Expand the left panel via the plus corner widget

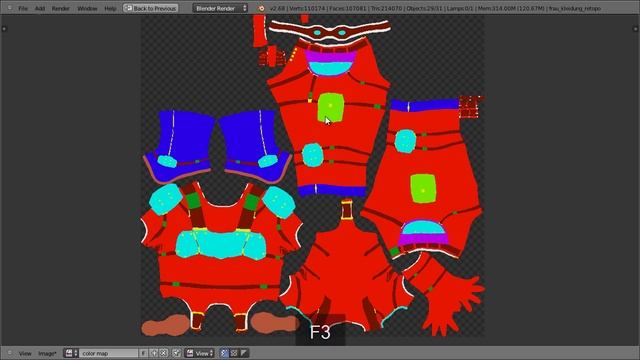4,29
